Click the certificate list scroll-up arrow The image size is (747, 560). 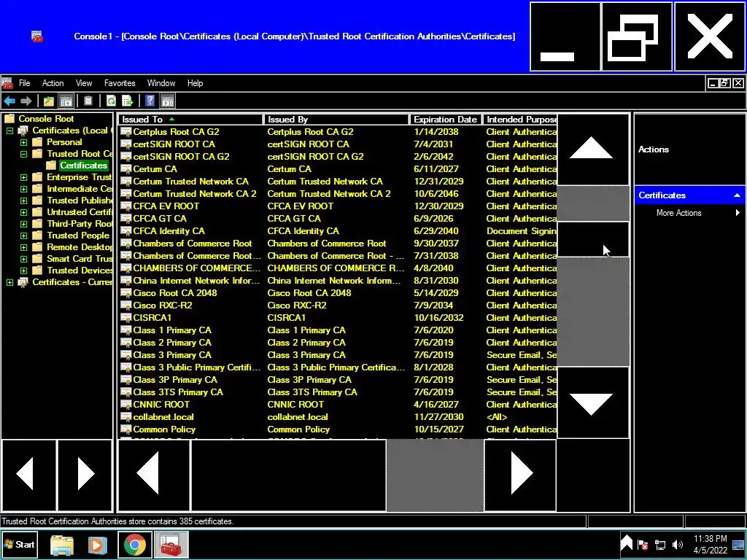click(x=593, y=149)
